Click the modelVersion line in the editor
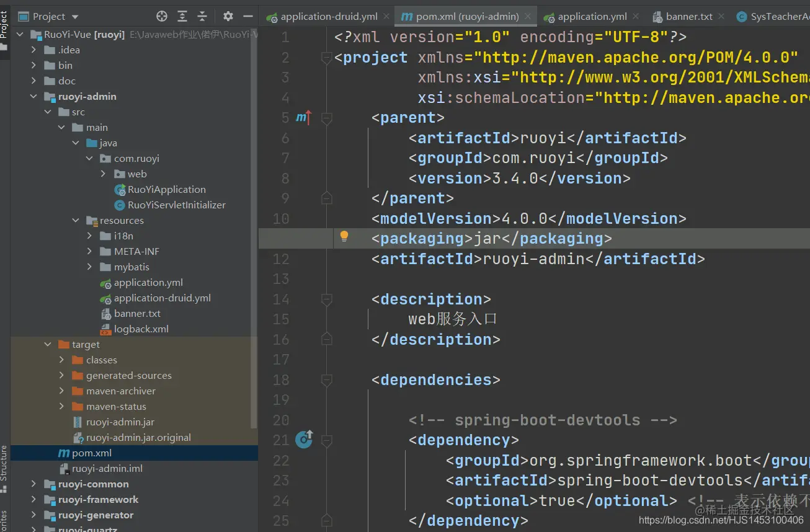Image resolution: width=810 pixels, height=532 pixels. pyautogui.click(x=528, y=219)
